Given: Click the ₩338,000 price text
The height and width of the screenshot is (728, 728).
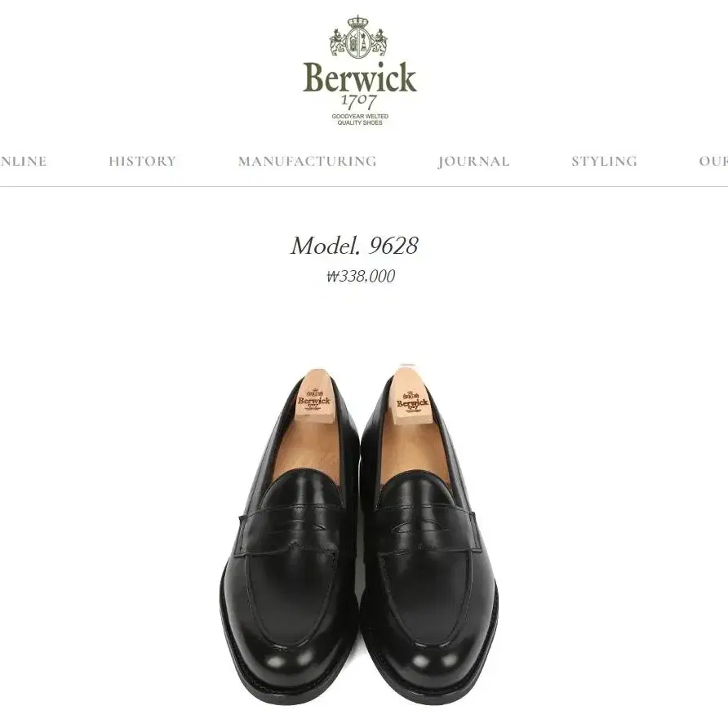Looking at the screenshot, I should click(361, 276).
